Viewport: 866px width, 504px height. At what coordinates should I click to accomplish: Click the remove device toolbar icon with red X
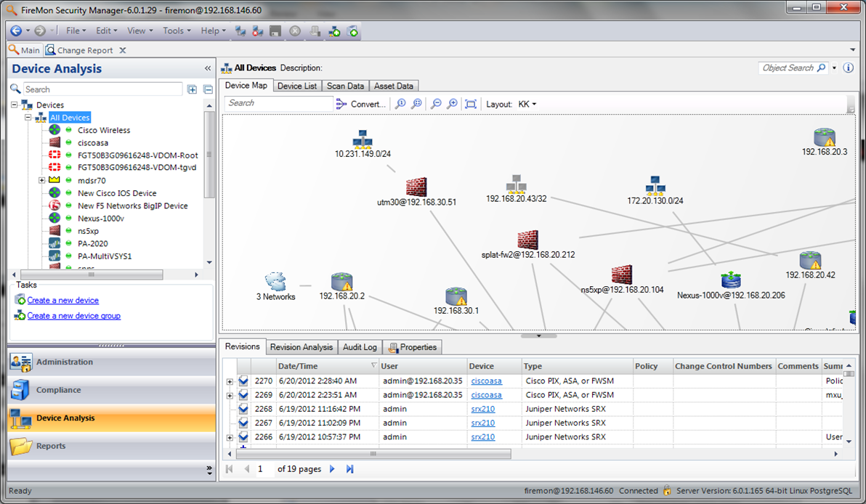click(x=257, y=31)
